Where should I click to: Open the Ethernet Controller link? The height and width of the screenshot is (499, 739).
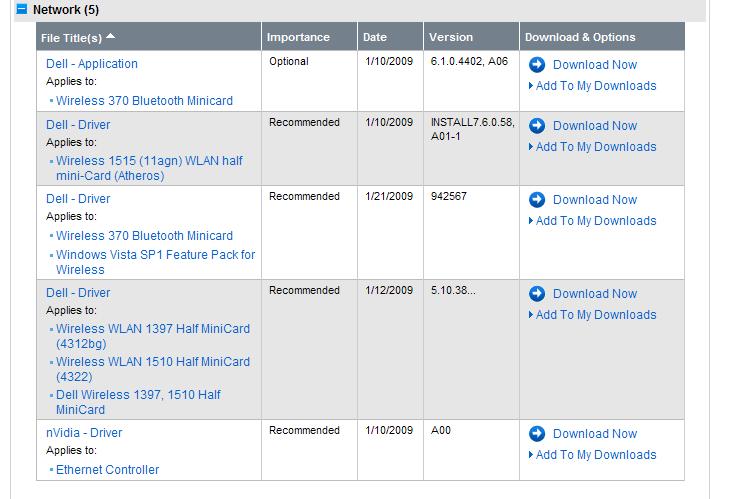pos(107,470)
